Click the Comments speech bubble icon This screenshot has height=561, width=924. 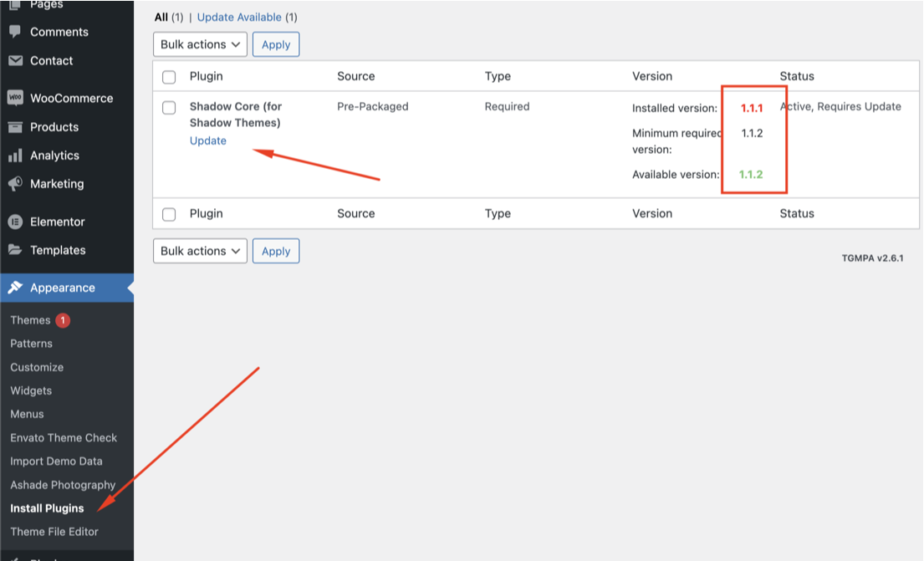(15, 31)
